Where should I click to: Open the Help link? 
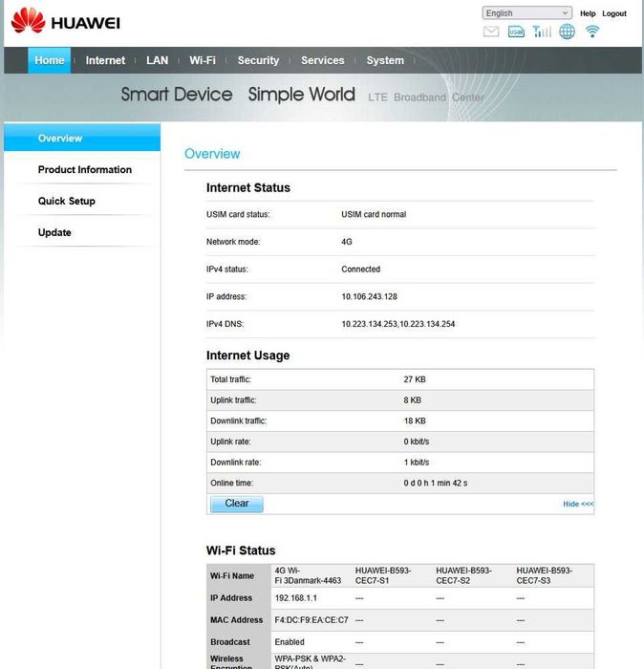click(x=588, y=13)
